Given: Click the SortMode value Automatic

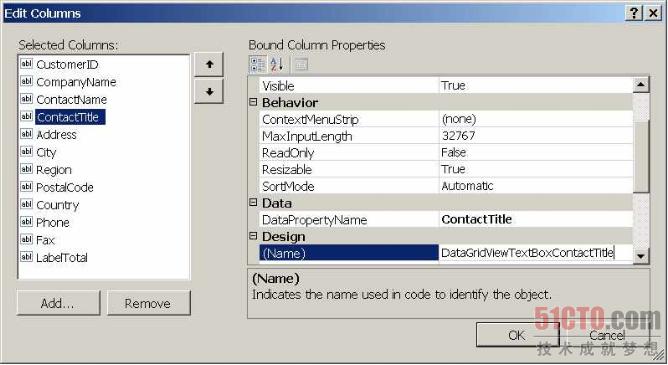Looking at the screenshot, I should click(467, 186).
